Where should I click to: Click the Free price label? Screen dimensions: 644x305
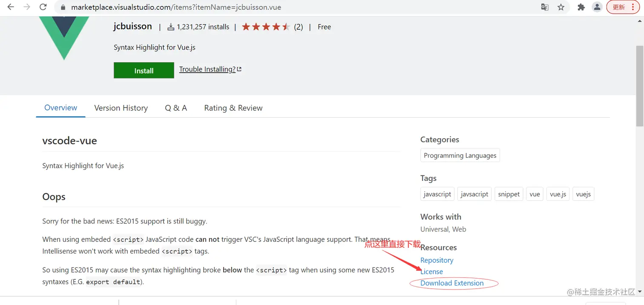(324, 27)
